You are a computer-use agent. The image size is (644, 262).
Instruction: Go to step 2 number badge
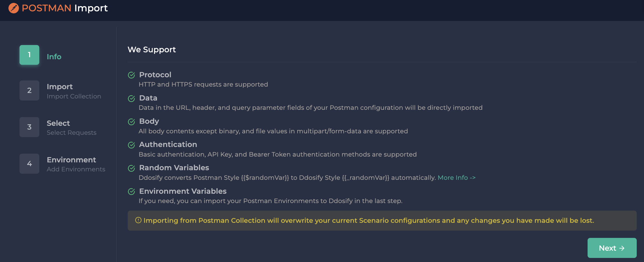29,90
